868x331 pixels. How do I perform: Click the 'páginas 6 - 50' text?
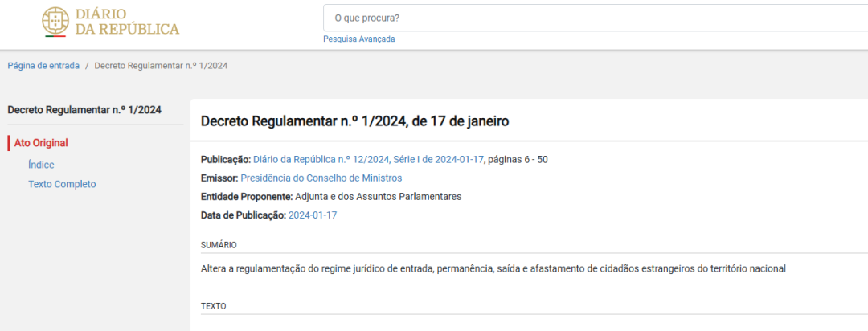click(518, 159)
